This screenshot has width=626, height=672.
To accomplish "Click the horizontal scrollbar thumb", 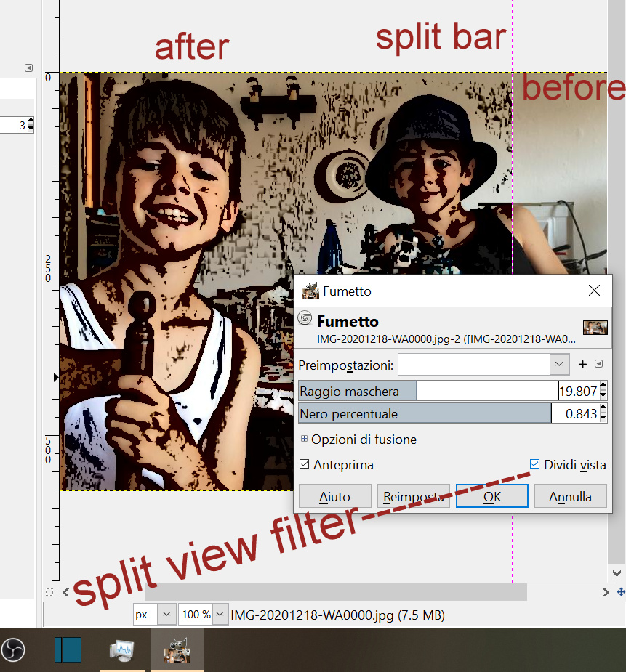I will (336, 592).
